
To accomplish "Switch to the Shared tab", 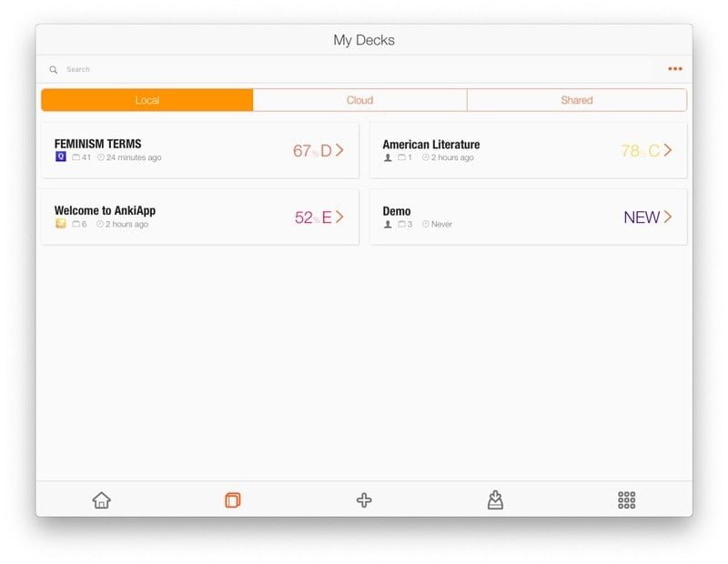I will pos(577,100).
